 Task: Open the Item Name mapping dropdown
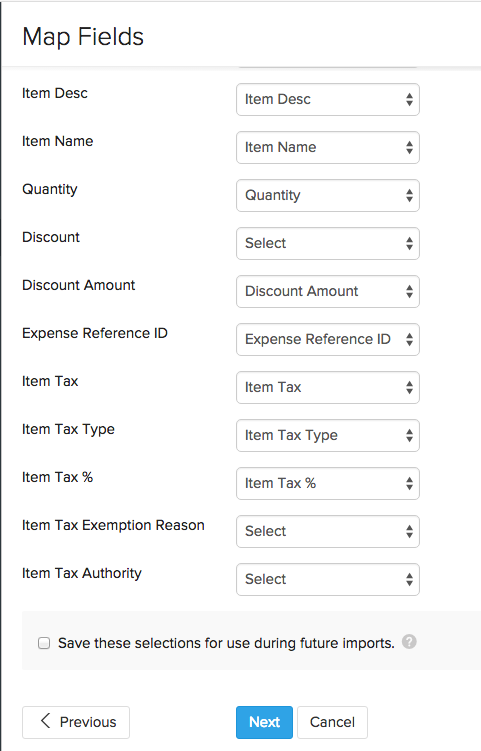[x=328, y=148]
